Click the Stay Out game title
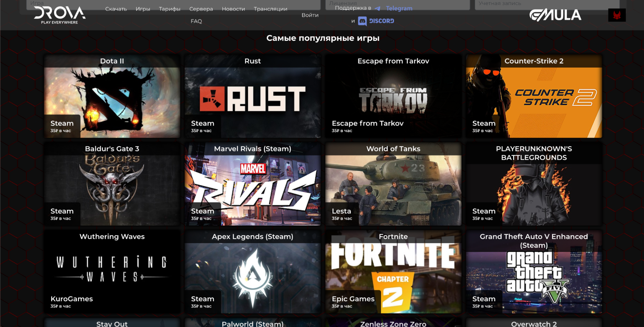Screen dimensions: 644x327 point(112,324)
